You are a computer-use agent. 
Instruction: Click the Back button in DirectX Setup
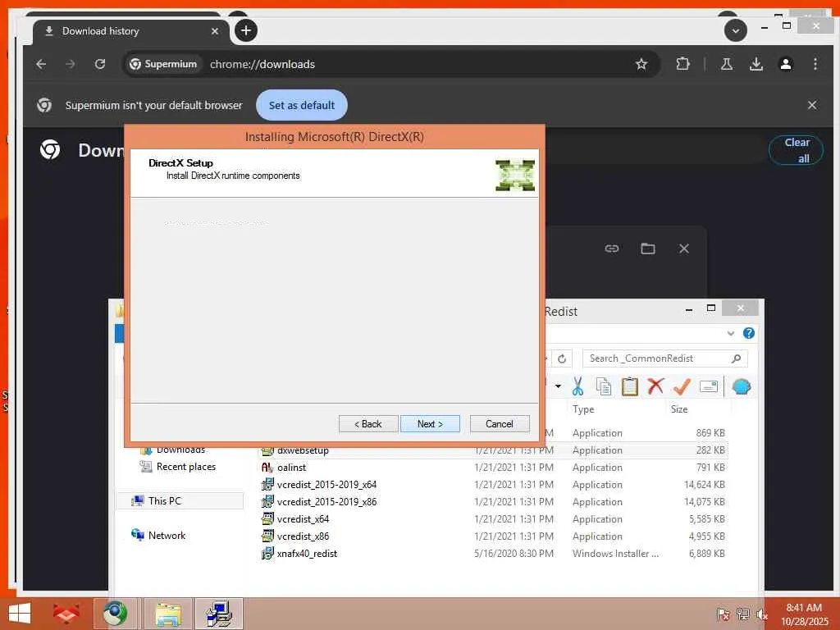(368, 424)
